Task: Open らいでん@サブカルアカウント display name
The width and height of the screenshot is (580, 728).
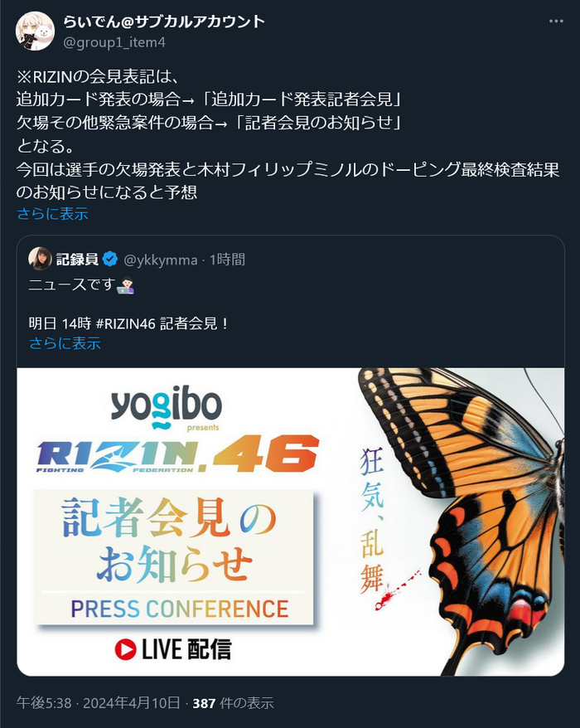Action: 164,22
